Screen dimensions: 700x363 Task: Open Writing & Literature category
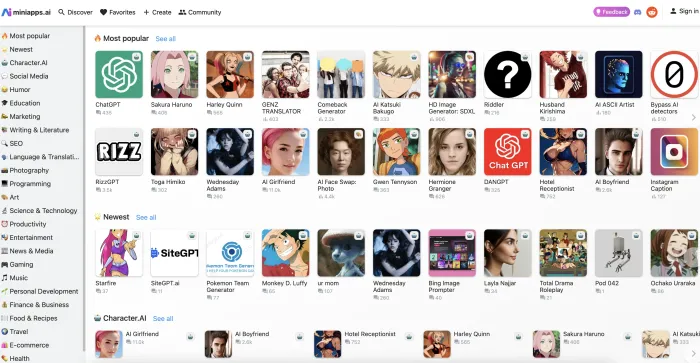point(35,129)
